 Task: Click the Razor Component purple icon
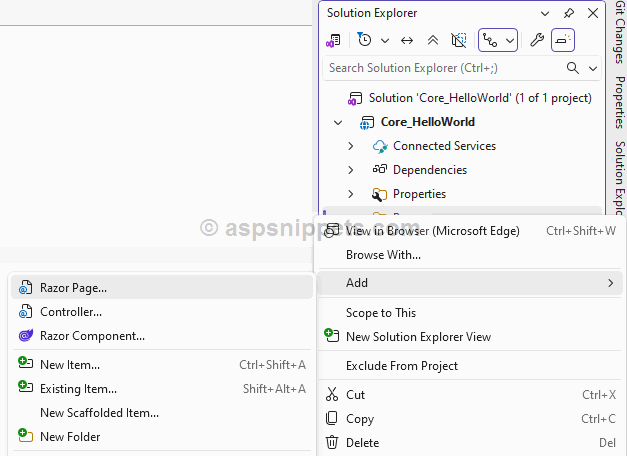point(26,335)
